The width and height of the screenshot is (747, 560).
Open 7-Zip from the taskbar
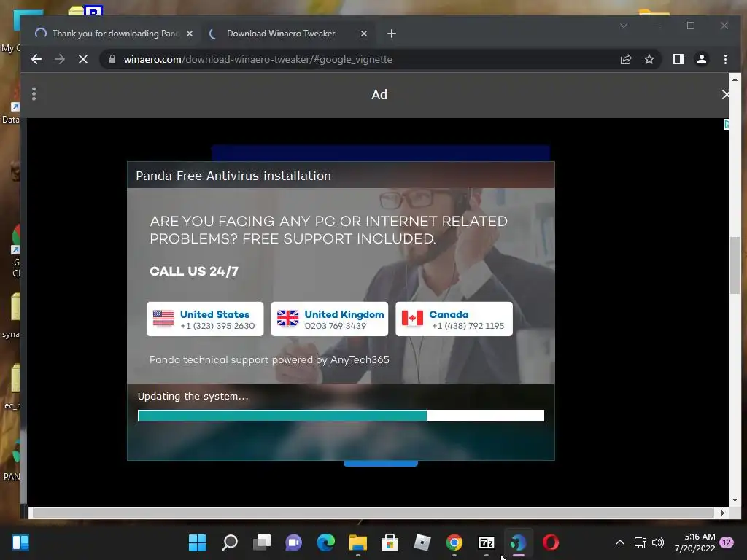coord(487,542)
